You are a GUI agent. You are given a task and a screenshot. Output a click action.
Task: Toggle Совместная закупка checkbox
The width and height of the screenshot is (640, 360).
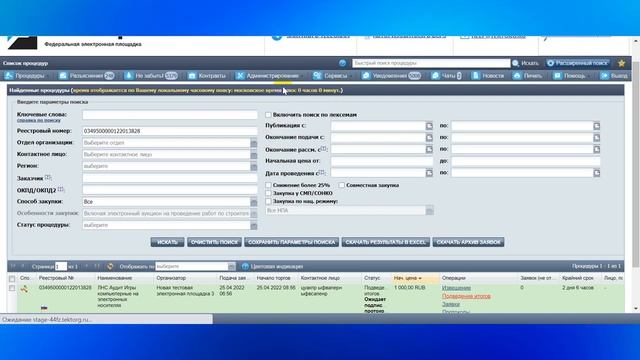[341, 185]
